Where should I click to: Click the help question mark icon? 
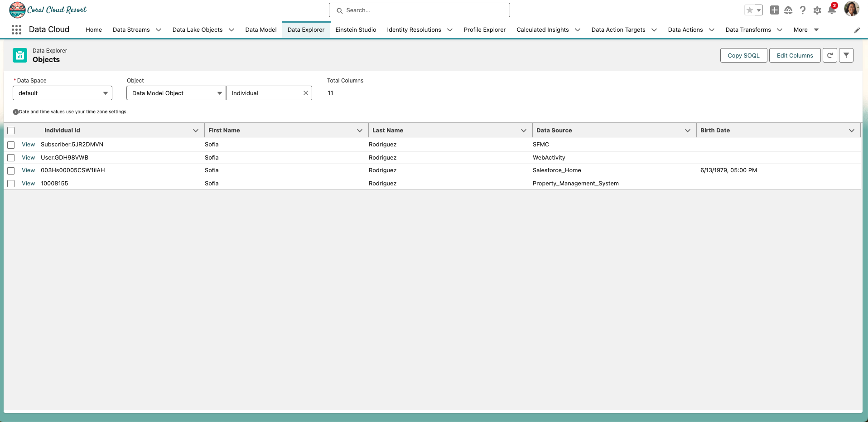tap(802, 10)
